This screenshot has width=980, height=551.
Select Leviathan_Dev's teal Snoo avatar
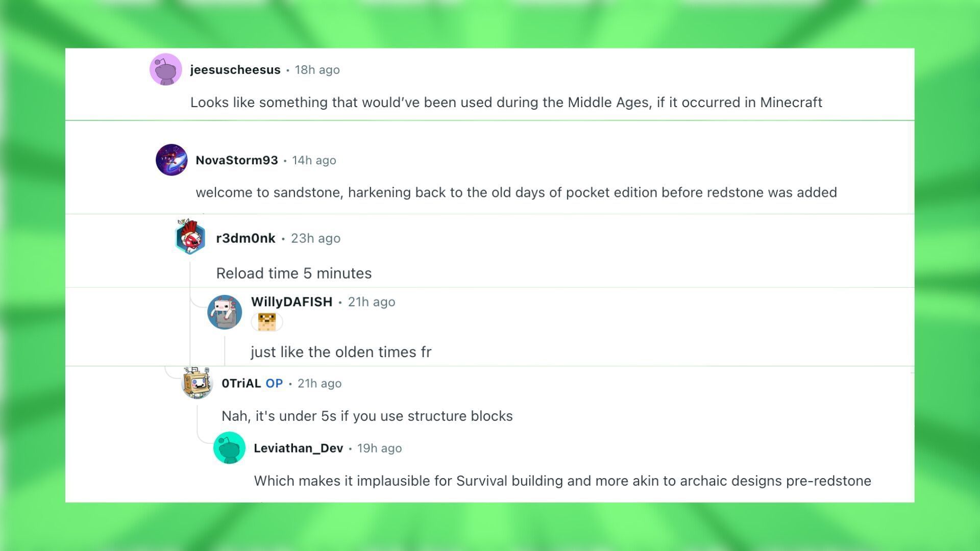tap(229, 448)
